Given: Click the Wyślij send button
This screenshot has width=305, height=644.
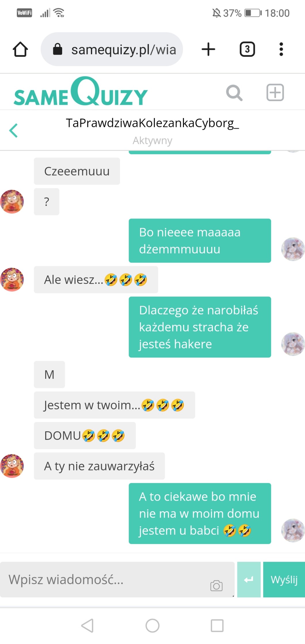Looking at the screenshot, I should tap(284, 580).
